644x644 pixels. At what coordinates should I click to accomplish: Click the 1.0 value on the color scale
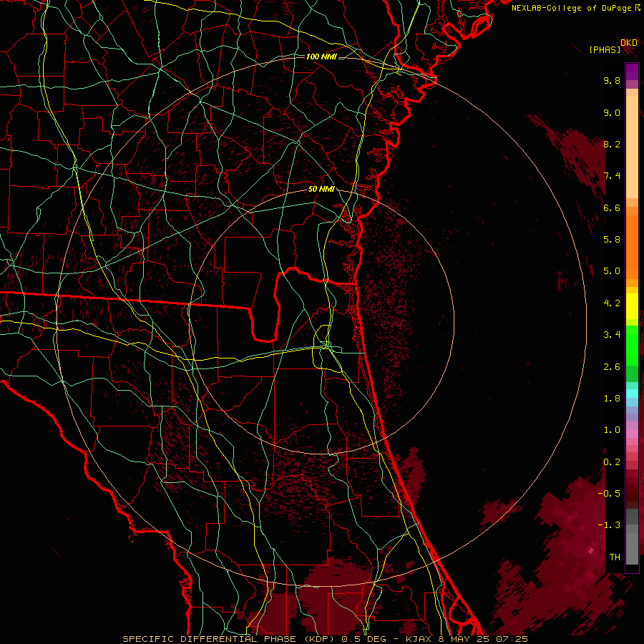click(x=612, y=430)
